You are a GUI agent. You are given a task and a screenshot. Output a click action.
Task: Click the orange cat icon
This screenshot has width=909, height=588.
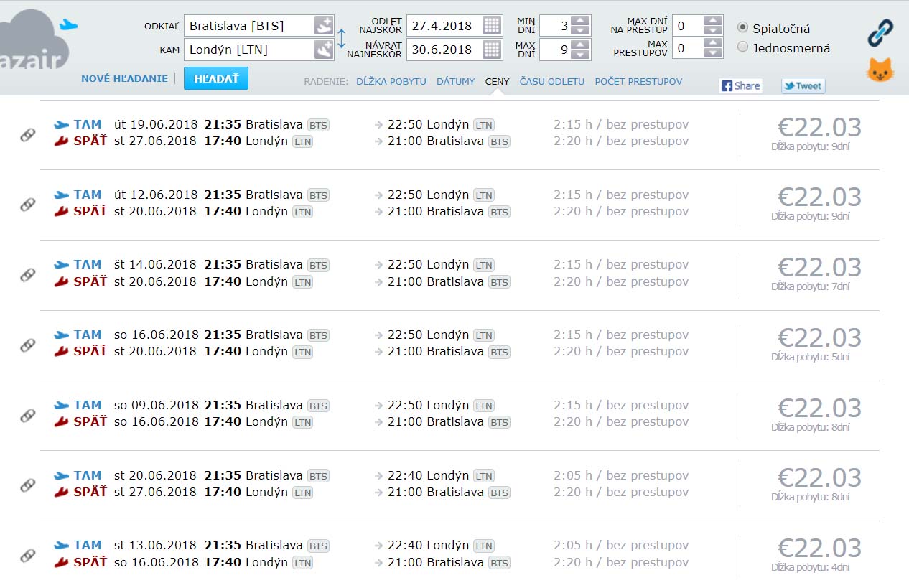coord(880,70)
